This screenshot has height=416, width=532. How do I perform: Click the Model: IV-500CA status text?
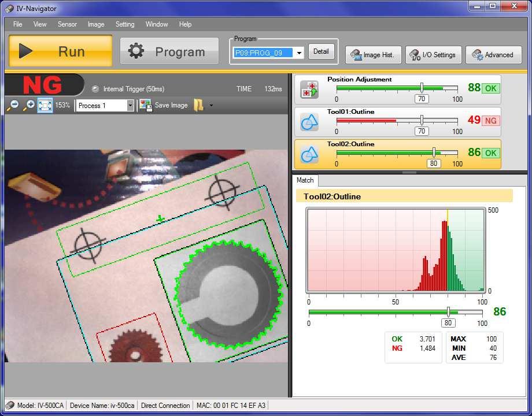coord(40,406)
